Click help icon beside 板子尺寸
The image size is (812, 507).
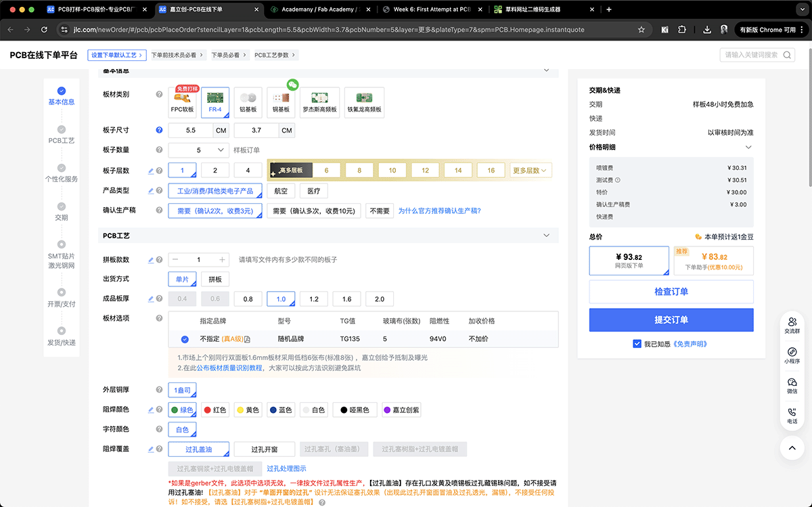click(x=159, y=130)
